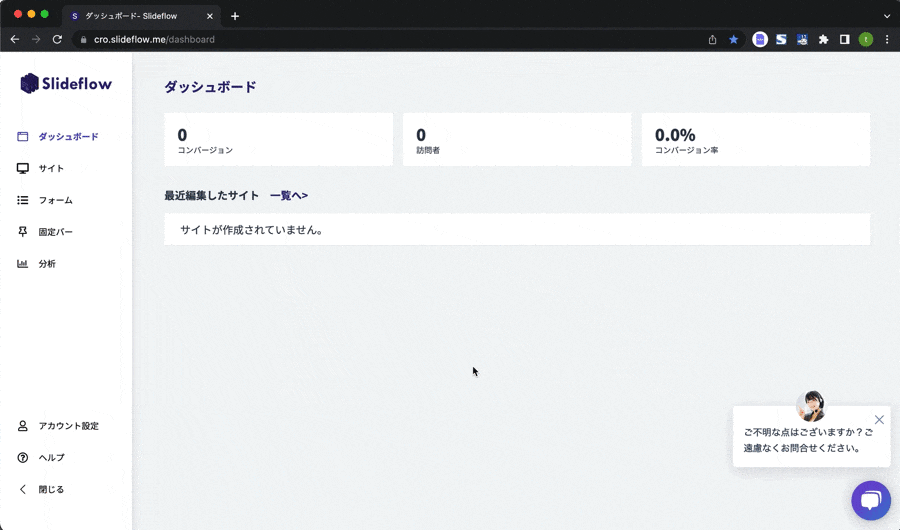
Task: Reload the page
Action: click(57, 40)
